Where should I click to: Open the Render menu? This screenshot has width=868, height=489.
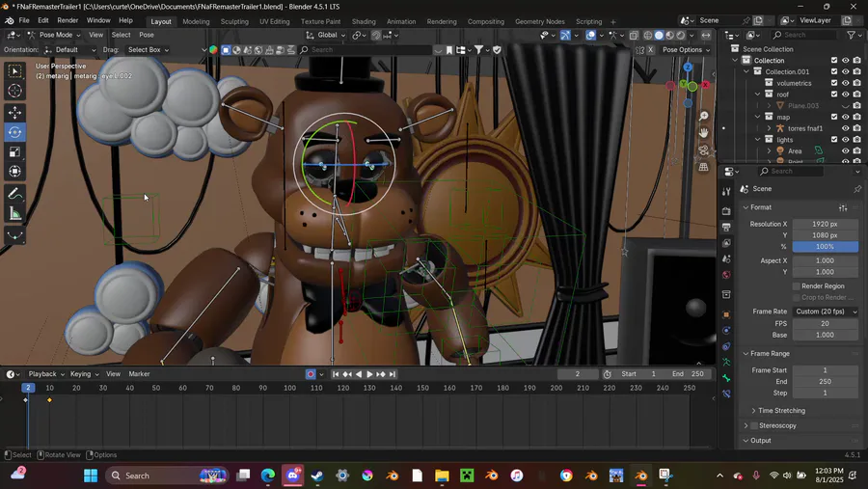[x=68, y=20]
